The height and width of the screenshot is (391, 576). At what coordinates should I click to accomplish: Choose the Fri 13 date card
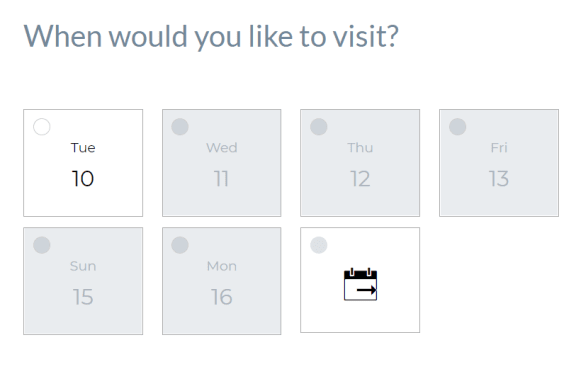coord(499,163)
